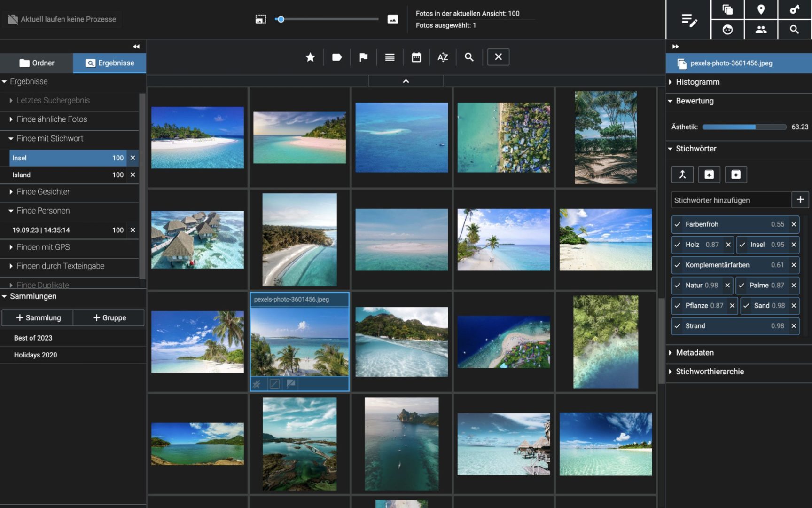The height and width of the screenshot is (508, 812).
Task: Expand the Metadaten section
Action: (x=695, y=353)
